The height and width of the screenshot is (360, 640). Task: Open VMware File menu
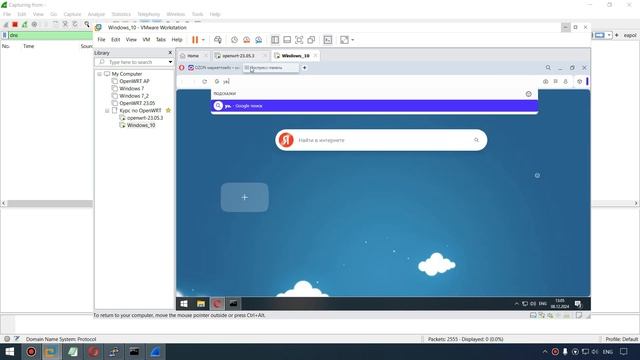click(x=101, y=40)
